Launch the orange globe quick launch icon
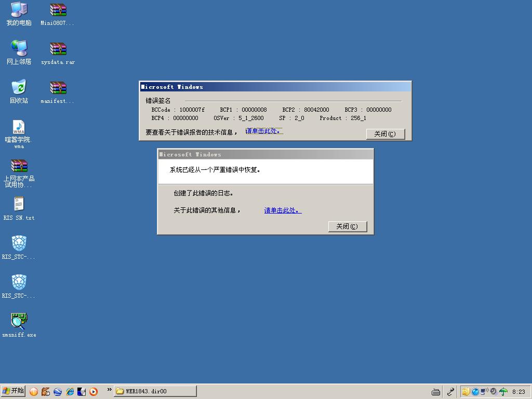Screen dimensions: 532x399 (x=34, y=392)
